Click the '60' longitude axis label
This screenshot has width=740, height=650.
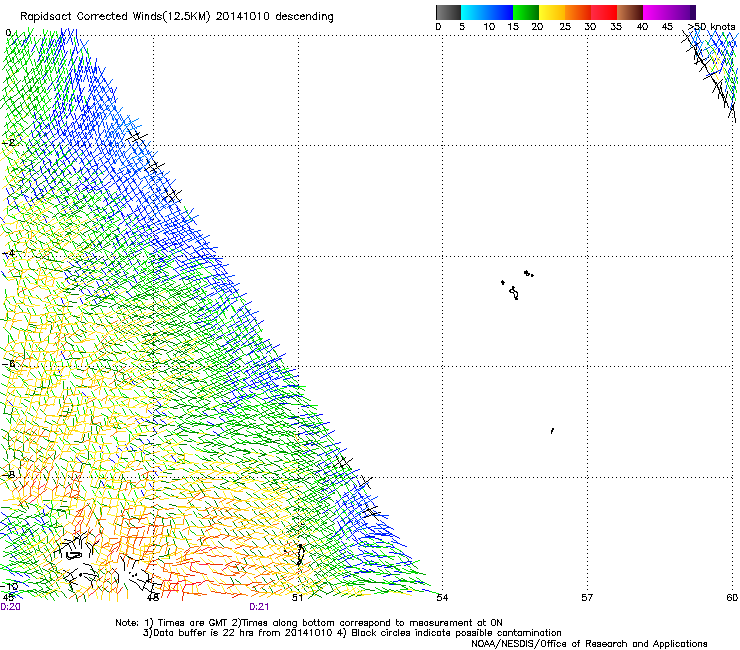(x=732, y=598)
